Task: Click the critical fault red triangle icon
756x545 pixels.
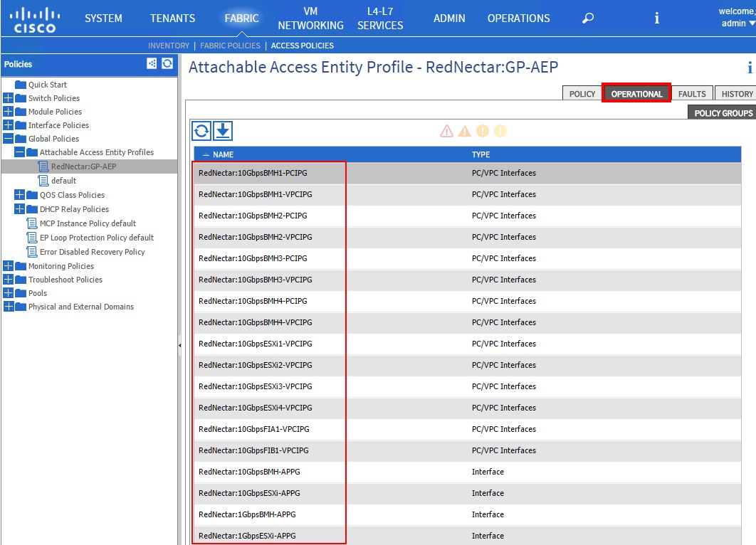Action: (446, 131)
